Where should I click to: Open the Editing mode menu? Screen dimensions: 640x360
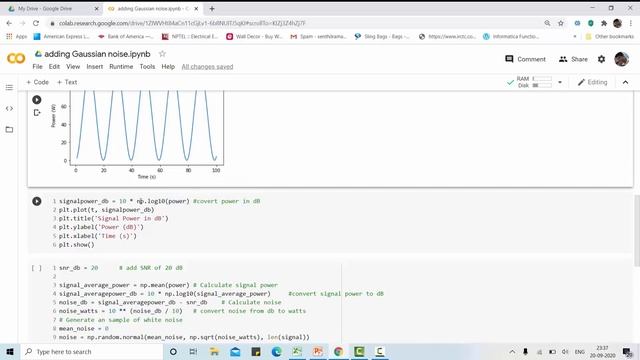click(593, 82)
